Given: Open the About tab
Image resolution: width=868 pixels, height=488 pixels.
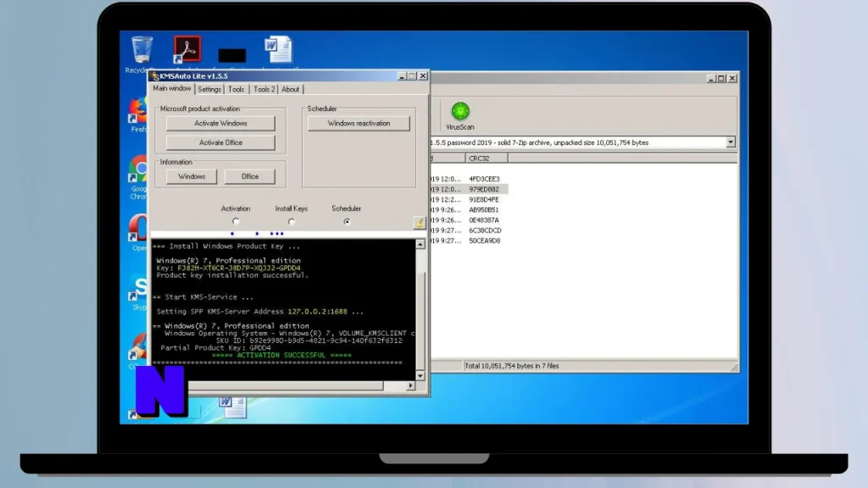Looking at the screenshot, I should tap(290, 89).
